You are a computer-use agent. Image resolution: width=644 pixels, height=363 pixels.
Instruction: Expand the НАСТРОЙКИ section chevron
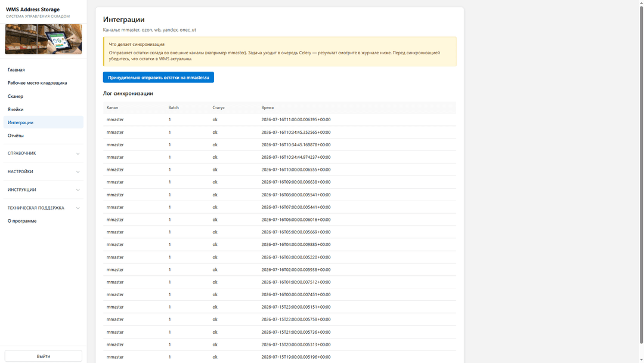(x=78, y=172)
